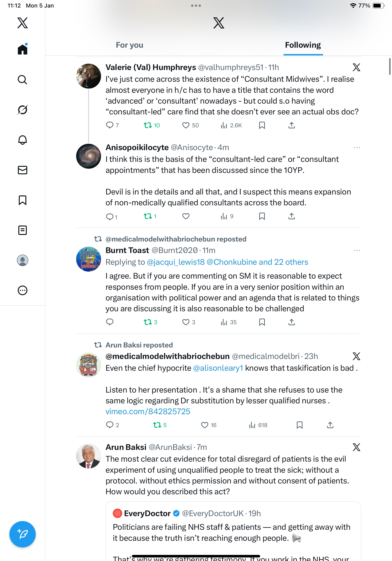Image resolution: width=392 pixels, height=561 pixels.
Task: Open Notifications bell in sidebar
Action: tap(23, 140)
